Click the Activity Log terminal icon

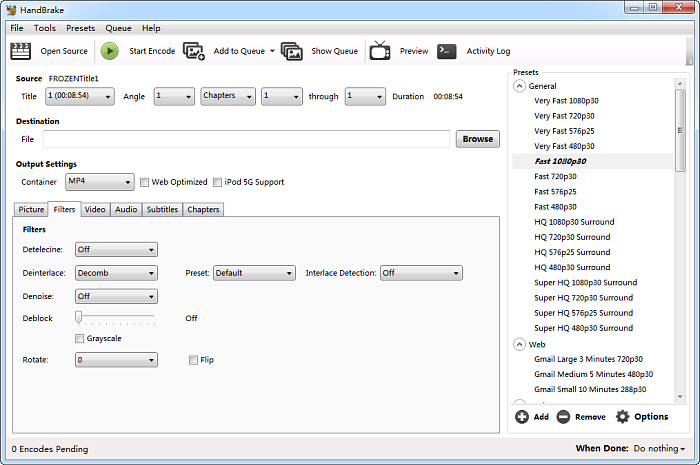tap(446, 51)
